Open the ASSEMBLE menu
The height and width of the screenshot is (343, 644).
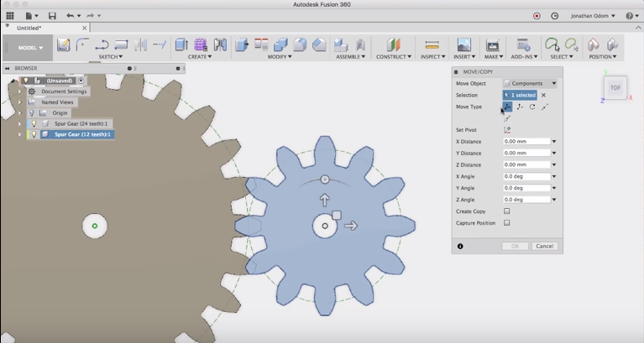[x=350, y=57]
